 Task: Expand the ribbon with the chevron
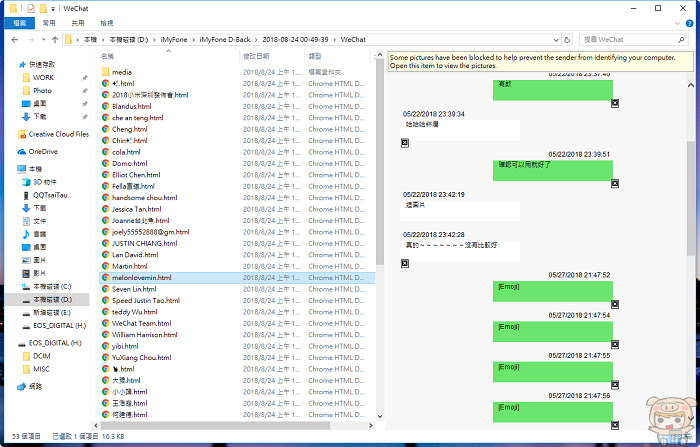677,23
